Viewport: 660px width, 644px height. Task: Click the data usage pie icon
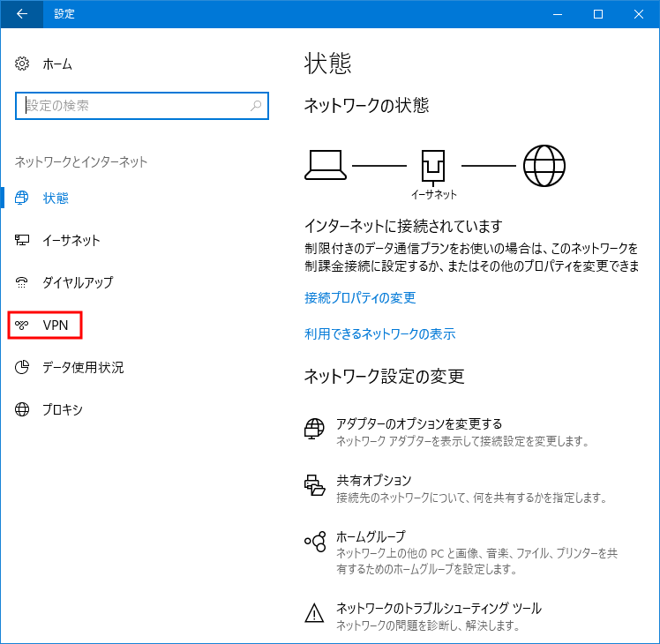click(x=23, y=368)
